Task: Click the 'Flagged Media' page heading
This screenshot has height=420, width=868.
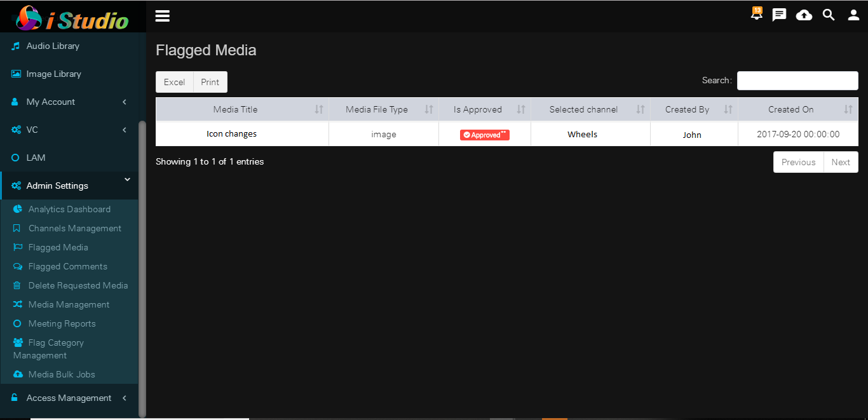Action: point(206,50)
